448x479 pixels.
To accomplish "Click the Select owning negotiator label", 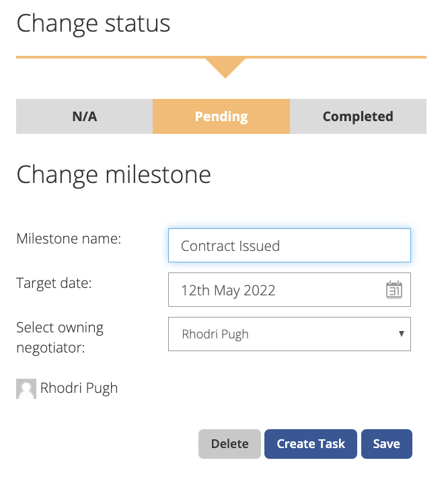I will tap(60, 337).
